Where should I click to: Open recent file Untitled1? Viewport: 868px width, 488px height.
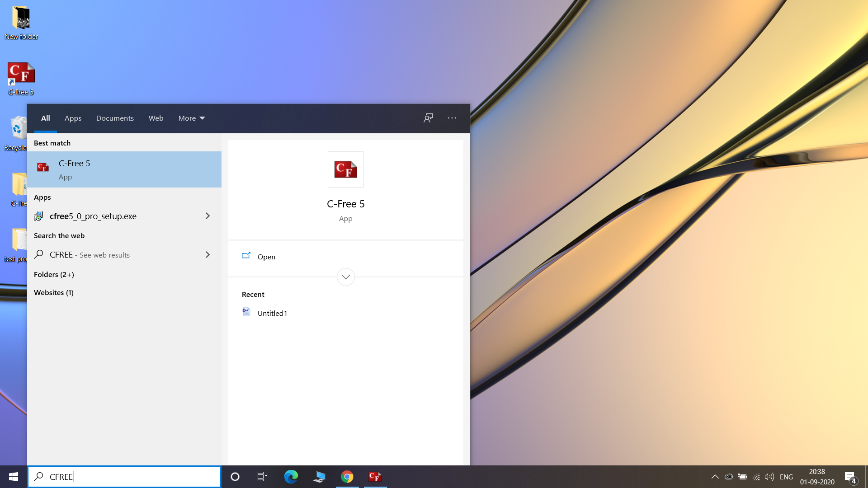272,313
